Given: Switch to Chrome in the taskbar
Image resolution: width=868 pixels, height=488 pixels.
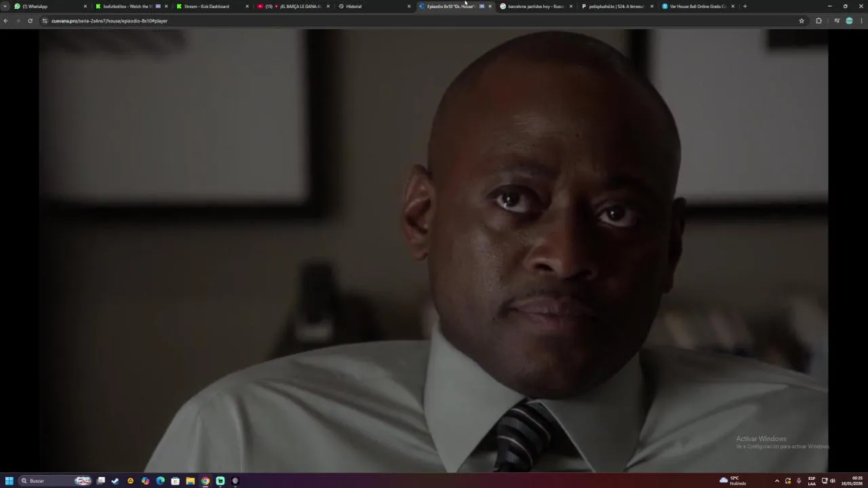Looking at the screenshot, I should 205,481.
